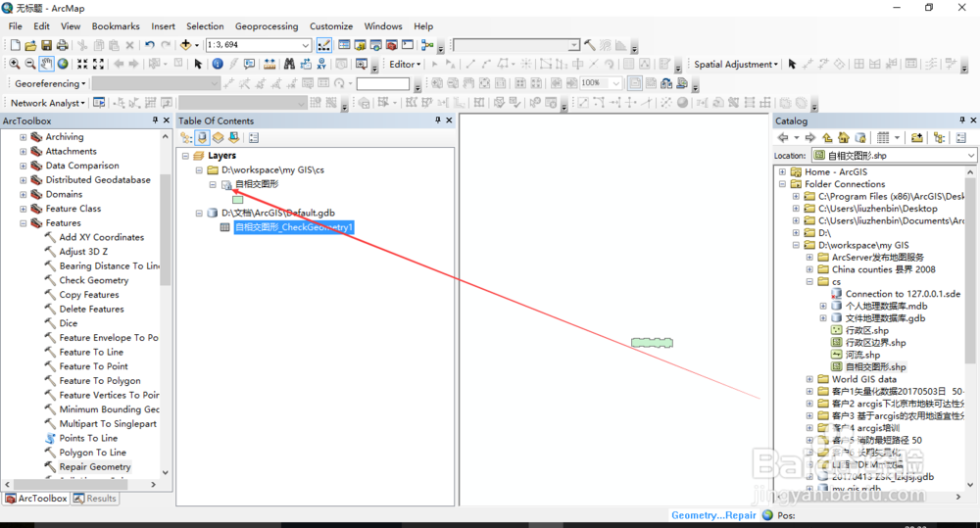Open Table Of Contents Options icon
The height and width of the screenshot is (528, 980).
click(254, 138)
